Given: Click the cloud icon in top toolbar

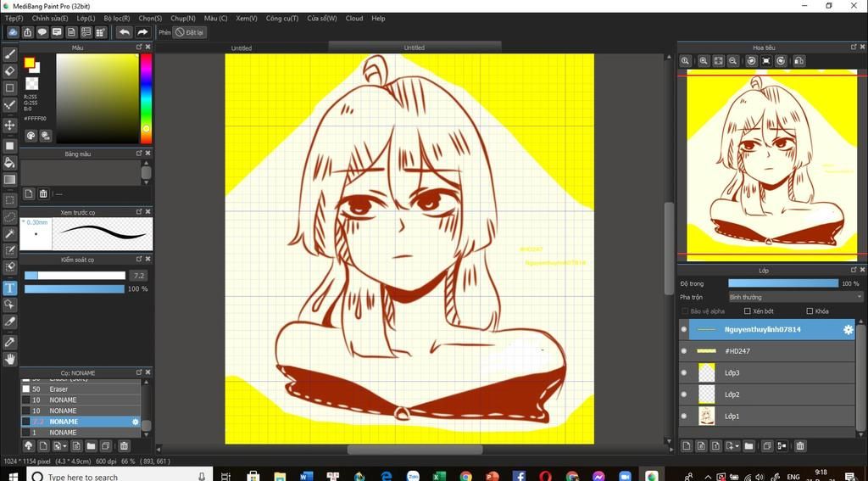Looking at the screenshot, I should pos(13,32).
